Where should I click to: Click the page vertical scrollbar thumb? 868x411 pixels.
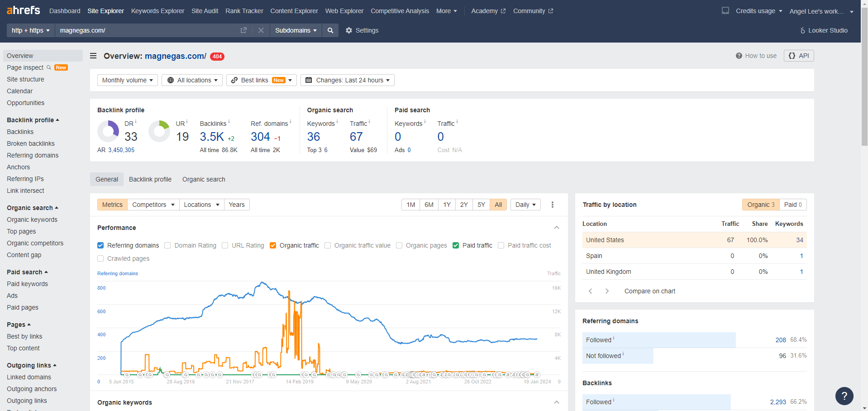point(864,77)
